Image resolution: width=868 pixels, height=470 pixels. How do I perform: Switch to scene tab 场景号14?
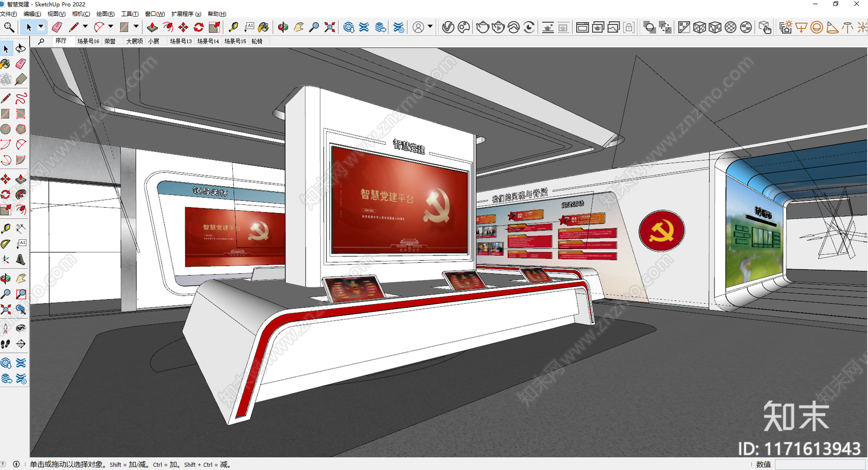point(208,41)
